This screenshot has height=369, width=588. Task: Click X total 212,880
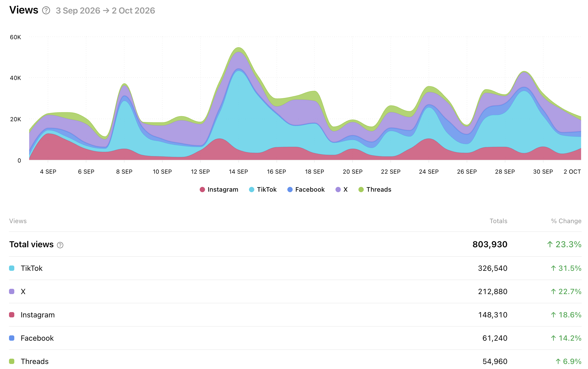coord(493,291)
